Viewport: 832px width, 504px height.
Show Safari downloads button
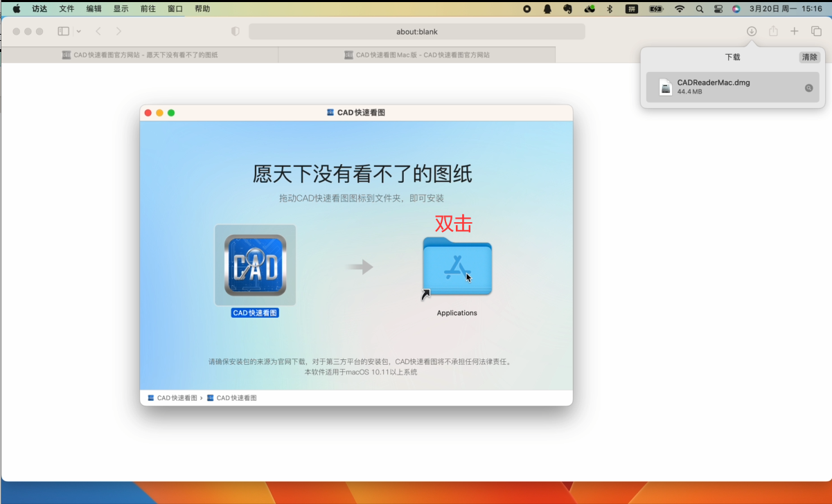pos(752,31)
